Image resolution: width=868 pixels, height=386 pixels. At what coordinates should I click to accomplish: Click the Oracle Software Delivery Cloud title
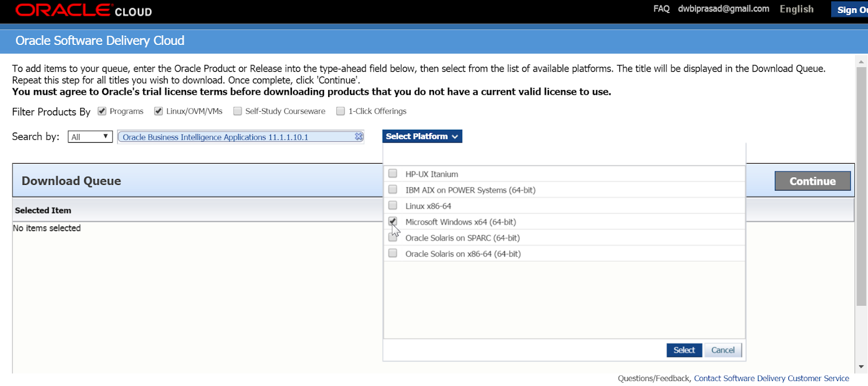coord(100,41)
